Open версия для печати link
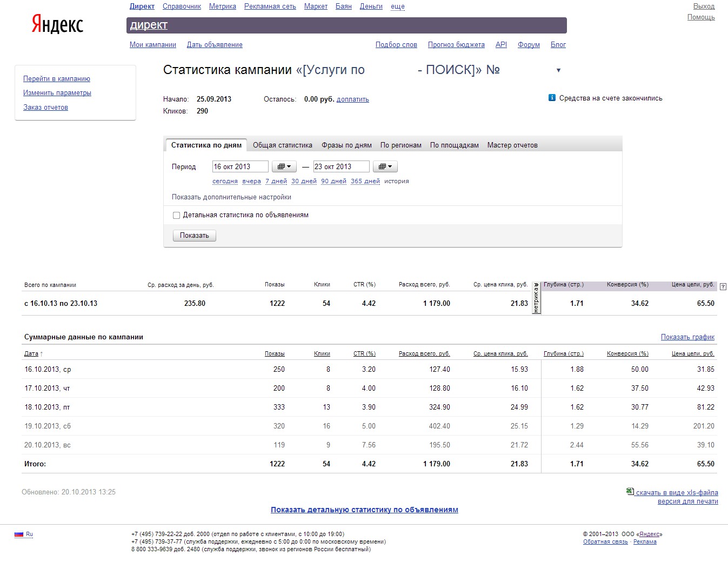The image size is (728, 562). click(688, 501)
